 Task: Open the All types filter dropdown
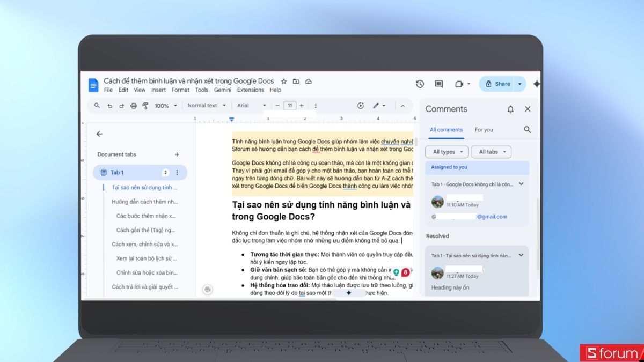click(447, 152)
